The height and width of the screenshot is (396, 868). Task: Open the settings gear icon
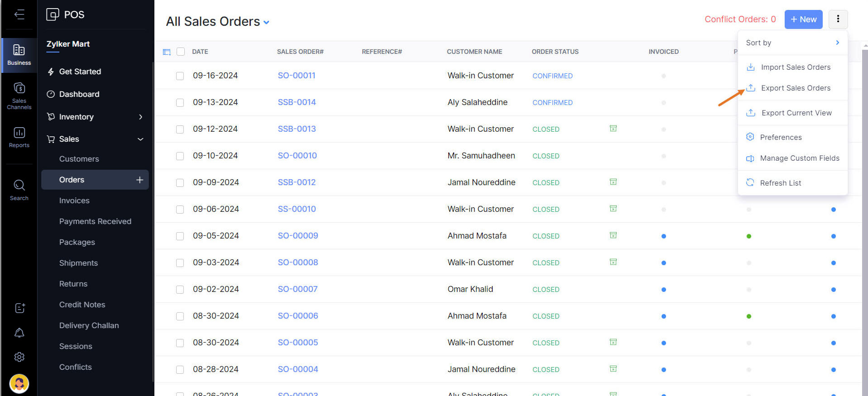pyautogui.click(x=19, y=357)
